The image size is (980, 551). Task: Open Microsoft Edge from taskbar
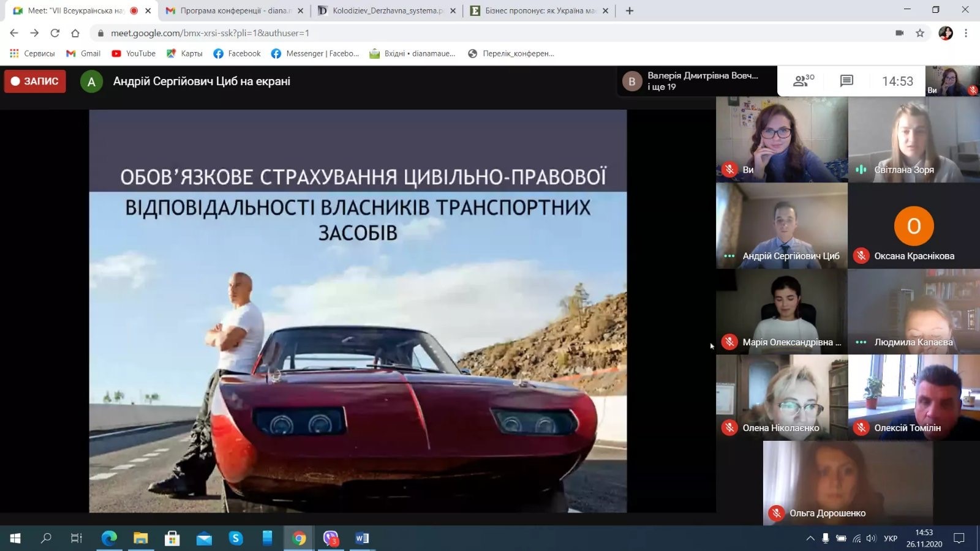(109, 538)
